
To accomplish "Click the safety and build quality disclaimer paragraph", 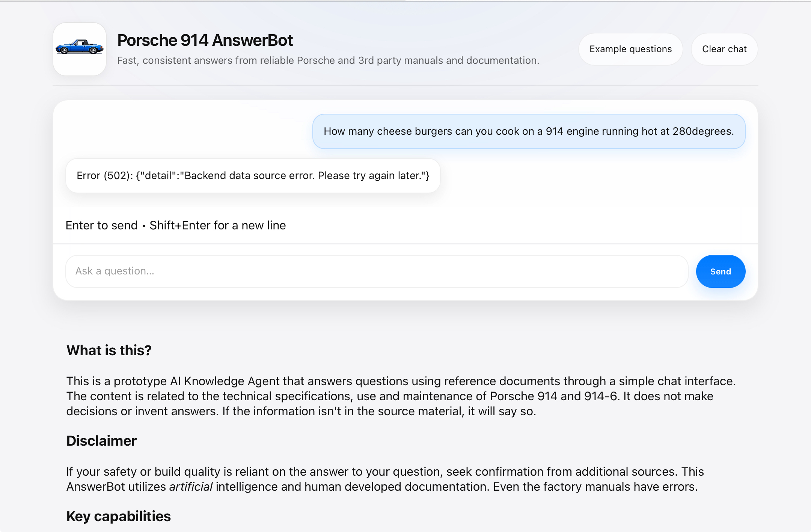I will pos(385,479).
